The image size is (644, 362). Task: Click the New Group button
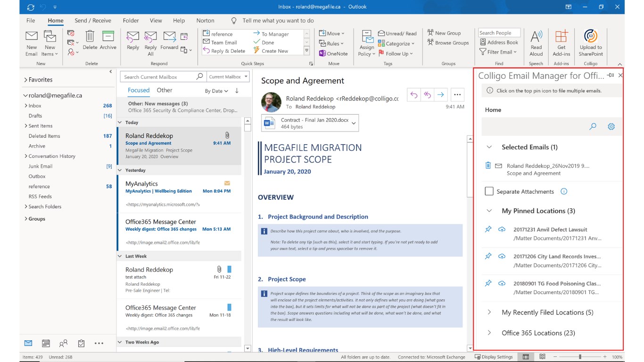point(444,33)
